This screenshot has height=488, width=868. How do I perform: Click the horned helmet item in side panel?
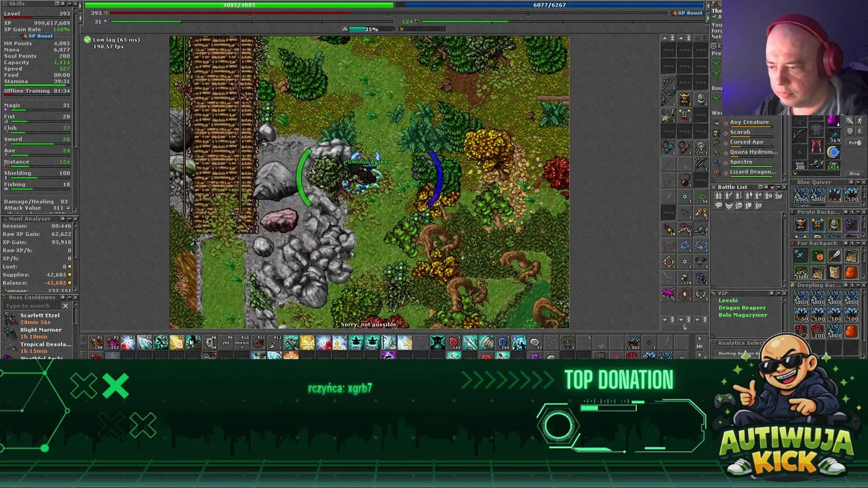701,262
